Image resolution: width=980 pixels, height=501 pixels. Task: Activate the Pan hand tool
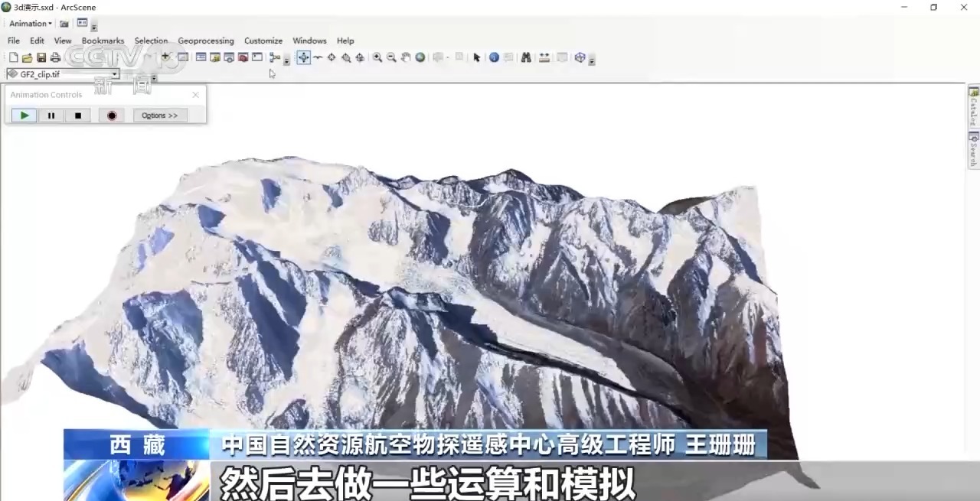point(406,57)
